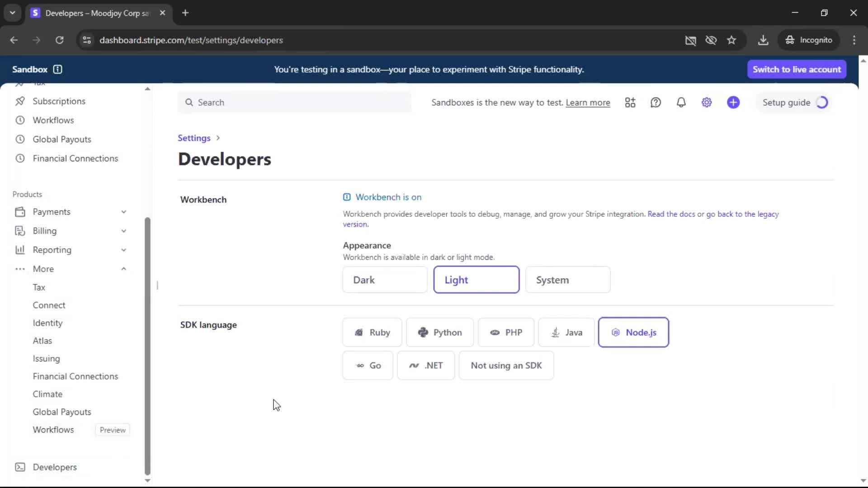Click the apps grid plus icon
The image size is (868, 488).
point(630,103)
